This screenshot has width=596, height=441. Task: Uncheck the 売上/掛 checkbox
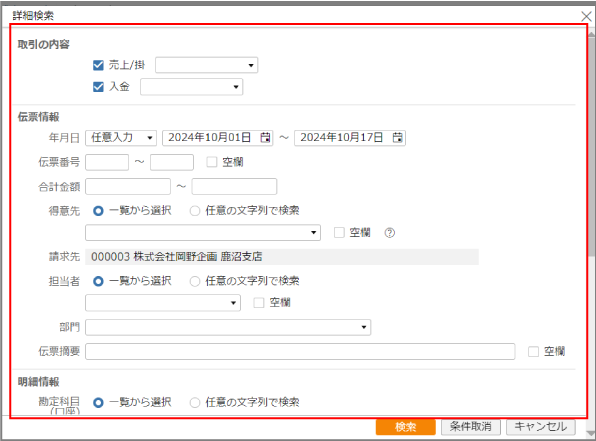(98, 65)
